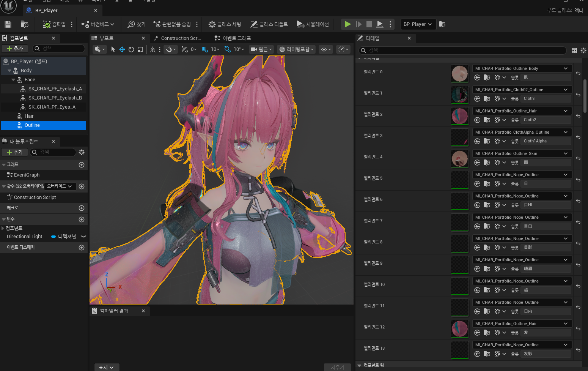The width and height of the screenshot is (588, 371).
Task: Click the use-selected-asset arrow on 엘리먼트 0
Action: point(477,77)
